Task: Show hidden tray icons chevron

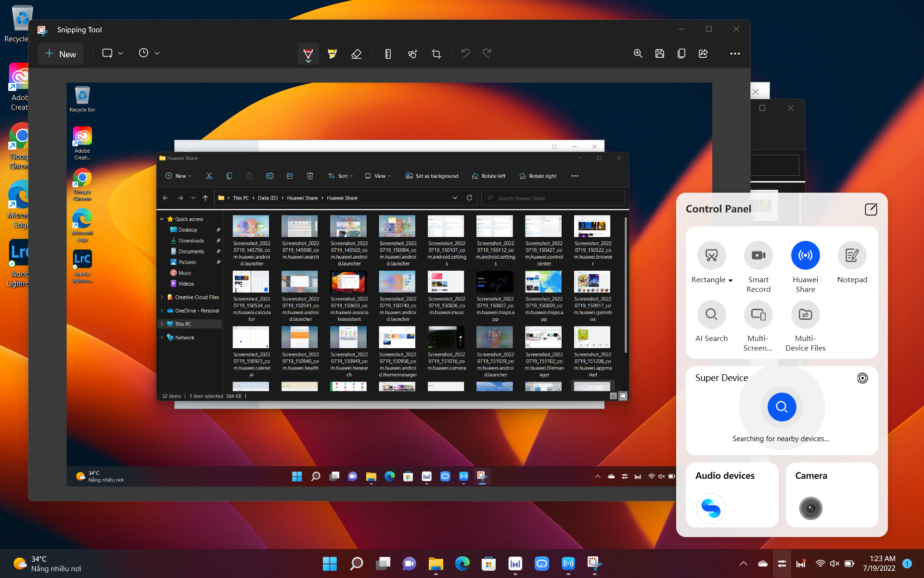Action: 743,564
